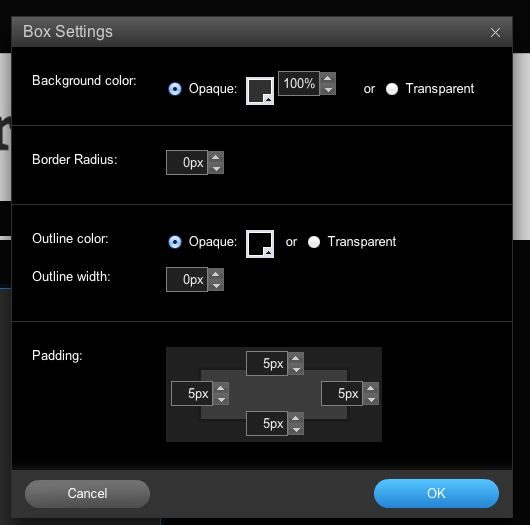Increase Outline width with up arrow

[216, 274]
